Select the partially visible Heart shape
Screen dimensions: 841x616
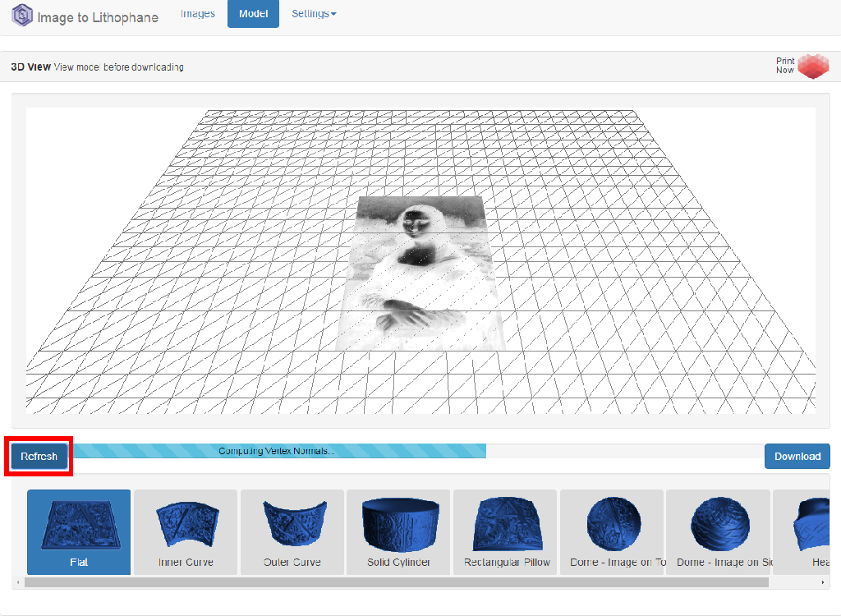802,531
